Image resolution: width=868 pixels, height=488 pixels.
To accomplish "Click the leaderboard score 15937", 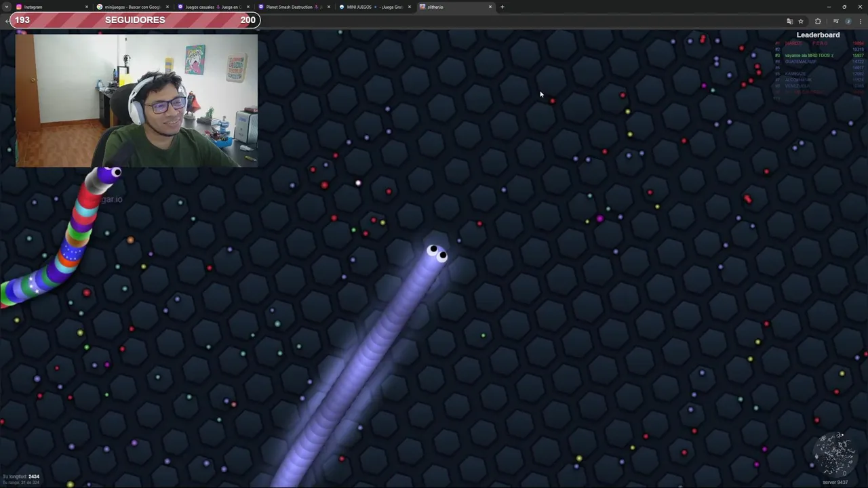I will point(858,56).
